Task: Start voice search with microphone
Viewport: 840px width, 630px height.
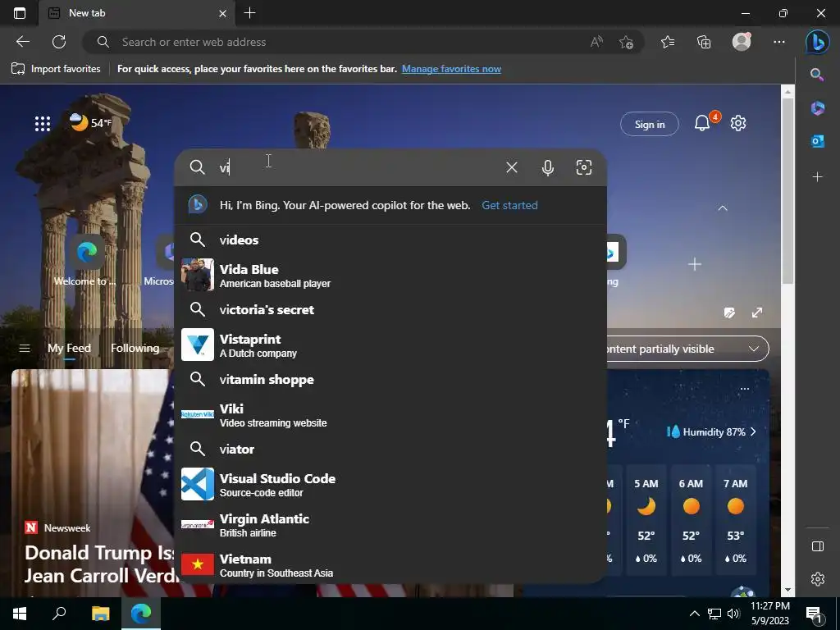Action: coord(547,167)
